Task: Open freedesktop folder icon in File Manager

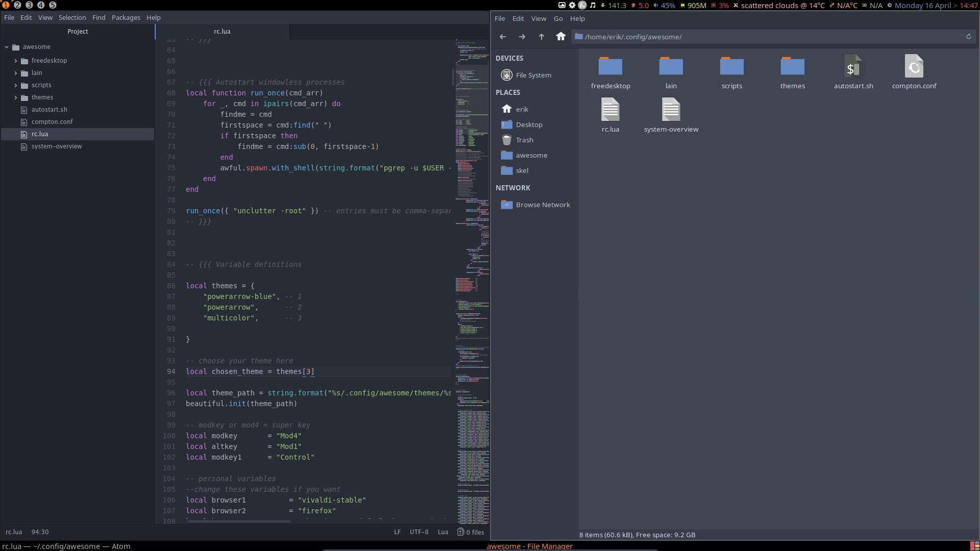Action: [x=610, y=66]
